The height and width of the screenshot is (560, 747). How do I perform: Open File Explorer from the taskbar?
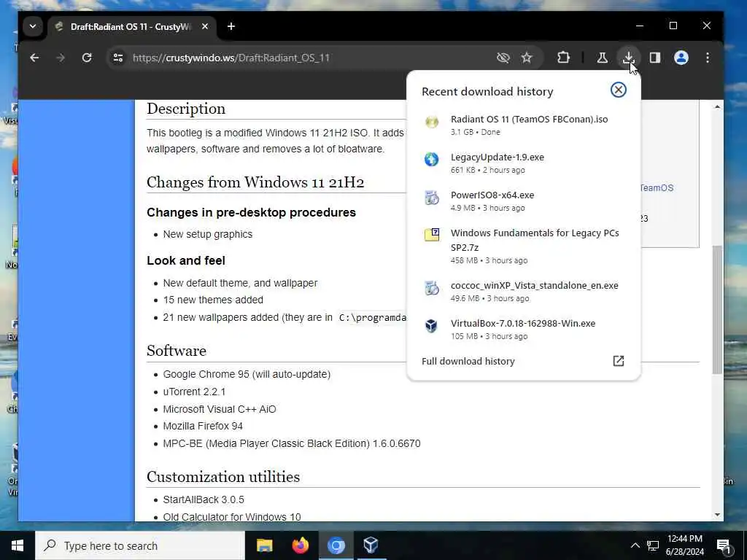[x=264, y=545]
